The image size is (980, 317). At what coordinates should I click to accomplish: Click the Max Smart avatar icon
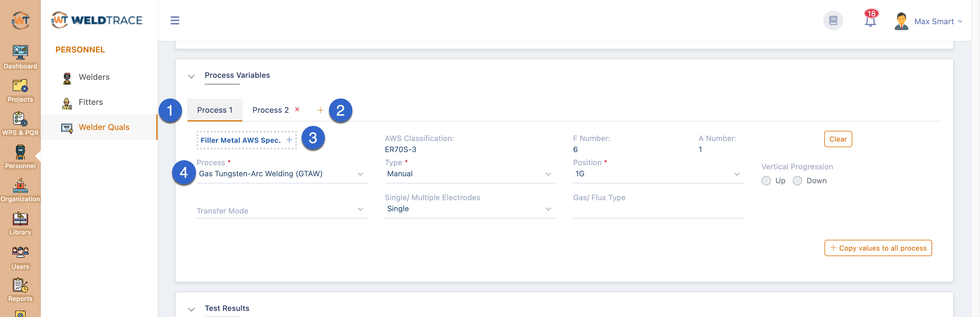point(901,21)
